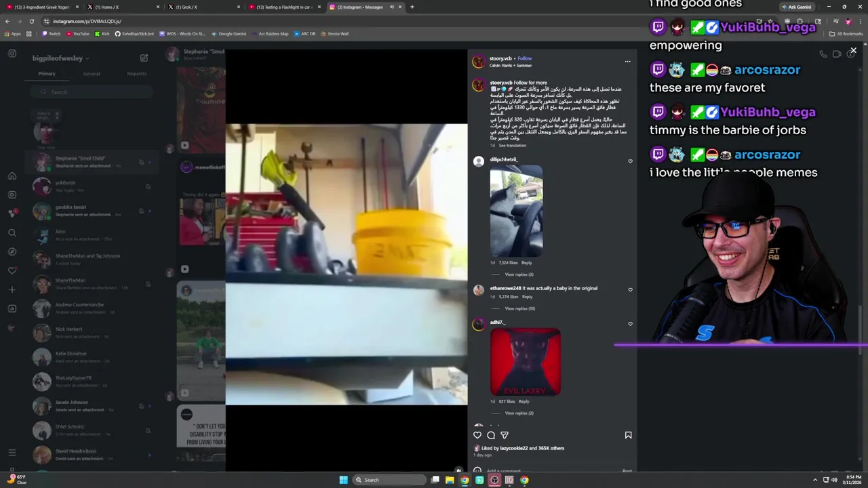
Task: Click the Instagram logo icon at sidebar top
Action: coord(12,54)
